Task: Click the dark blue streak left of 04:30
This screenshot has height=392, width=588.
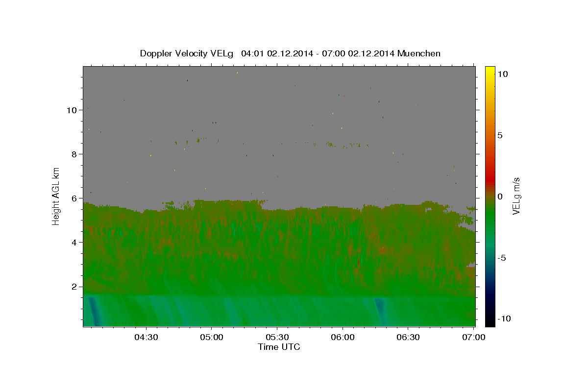Action: 94,311
